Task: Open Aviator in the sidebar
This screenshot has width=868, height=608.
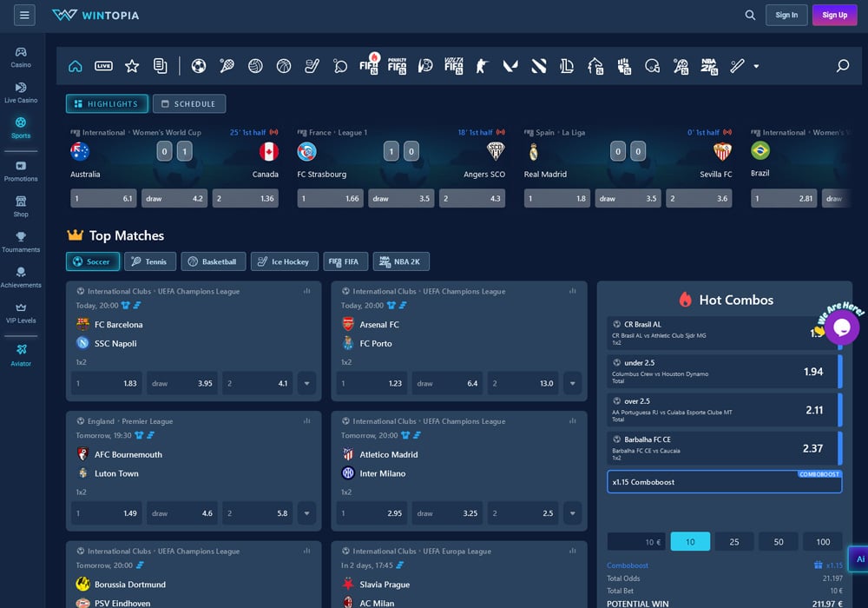Action: coord(21,355)
